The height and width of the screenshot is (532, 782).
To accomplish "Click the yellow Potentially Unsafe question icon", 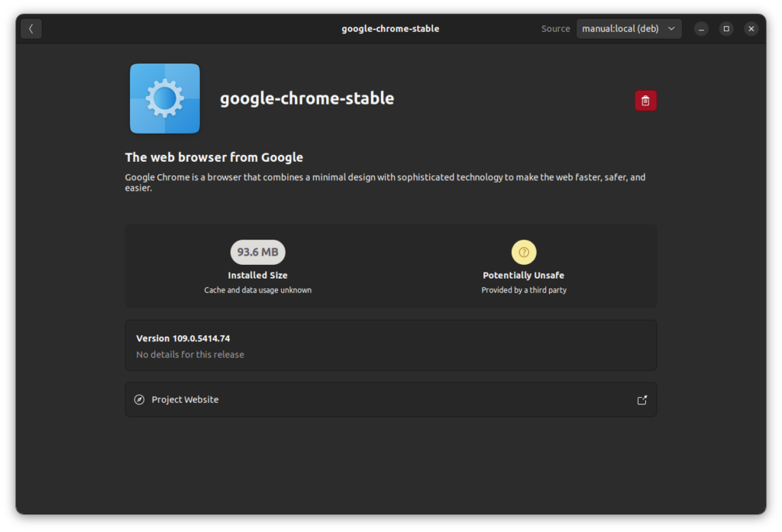I will [x=524, y=253].
